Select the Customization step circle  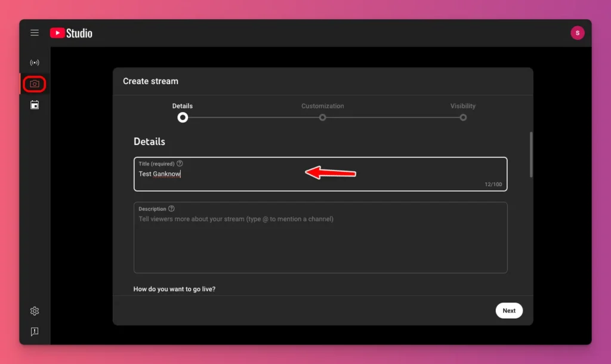point(322,118)
